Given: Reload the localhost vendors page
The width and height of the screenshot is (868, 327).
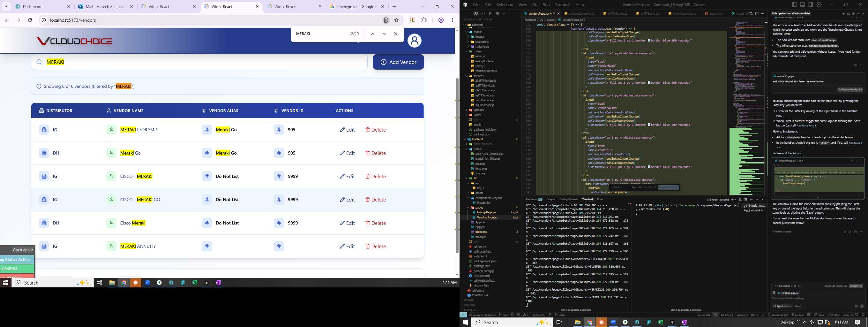Looking at the screenshot, I should click(x=30, y=20).
